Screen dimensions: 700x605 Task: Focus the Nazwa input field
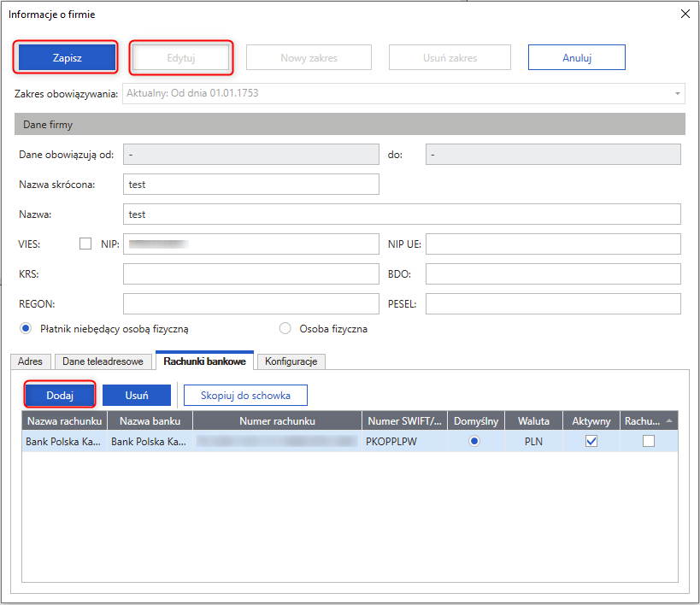coord(402,214)
